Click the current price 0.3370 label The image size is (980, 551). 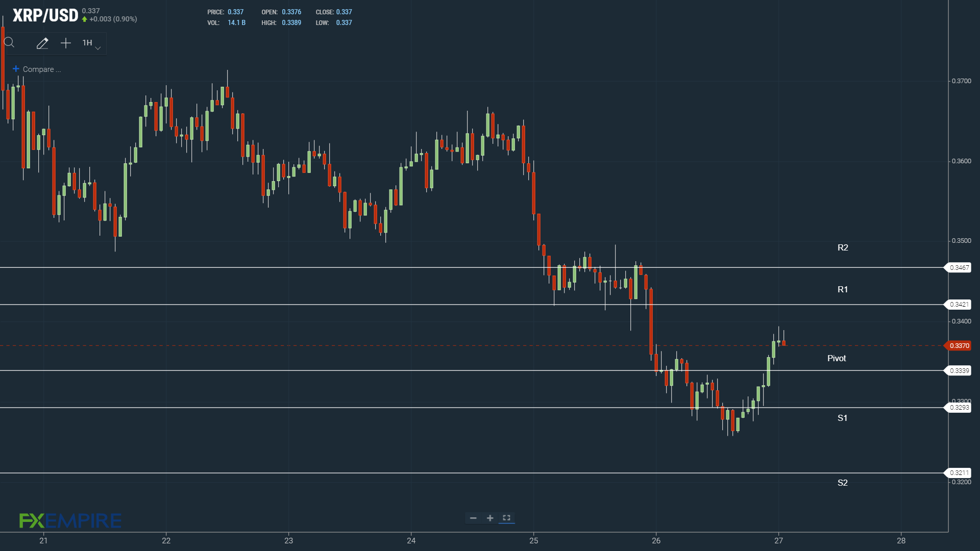coord(959,346)
